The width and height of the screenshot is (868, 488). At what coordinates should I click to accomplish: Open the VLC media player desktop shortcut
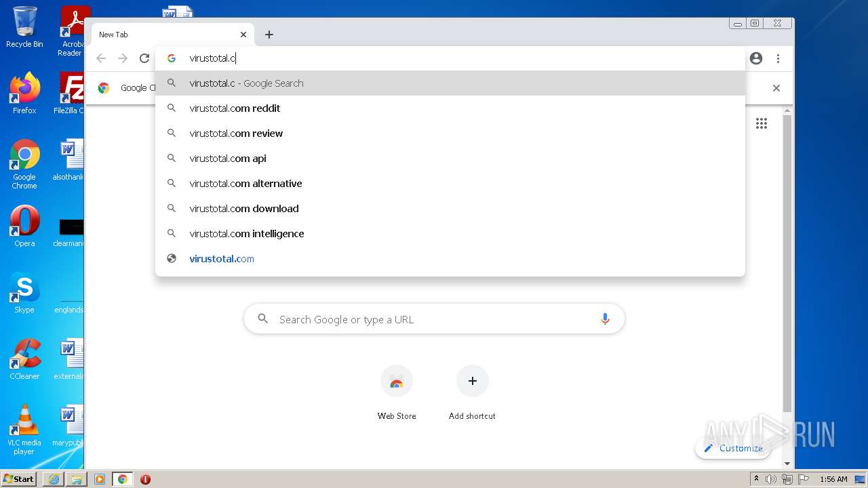(24, 430)
